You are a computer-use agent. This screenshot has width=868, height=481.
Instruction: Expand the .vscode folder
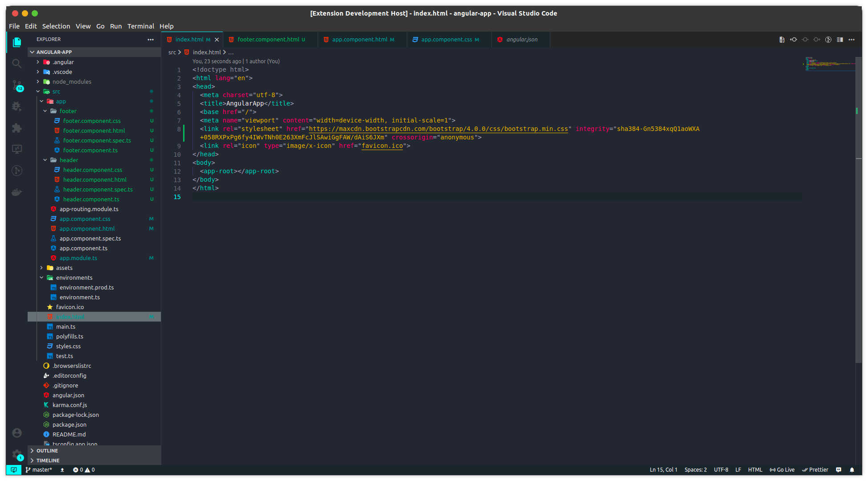coord(94,72)
